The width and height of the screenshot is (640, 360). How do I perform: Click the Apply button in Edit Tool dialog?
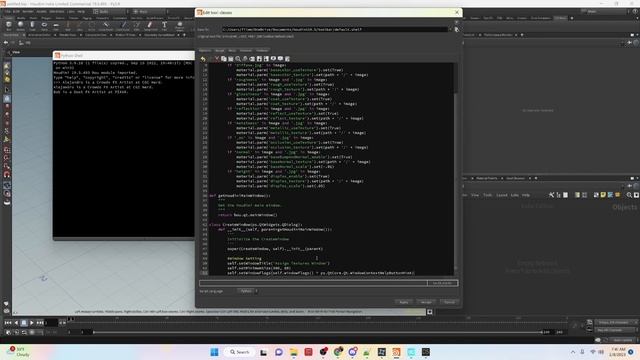click(404, 302)
